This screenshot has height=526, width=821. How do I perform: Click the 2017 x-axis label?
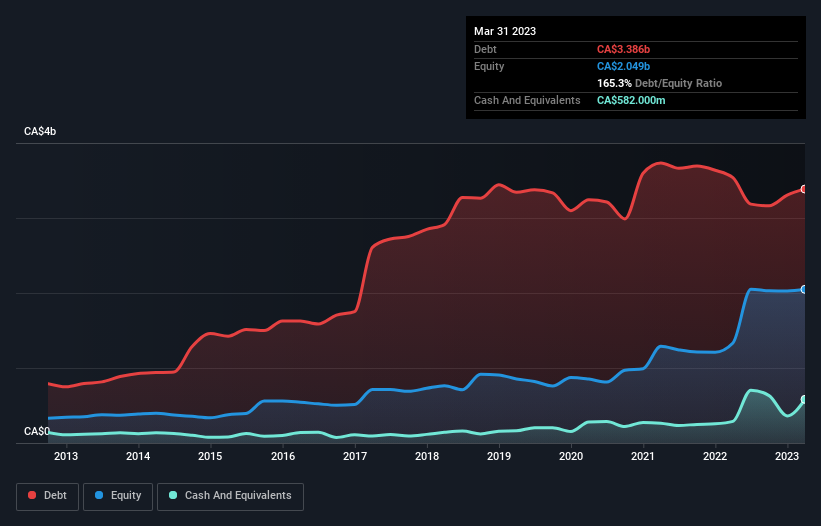[355, 456]
